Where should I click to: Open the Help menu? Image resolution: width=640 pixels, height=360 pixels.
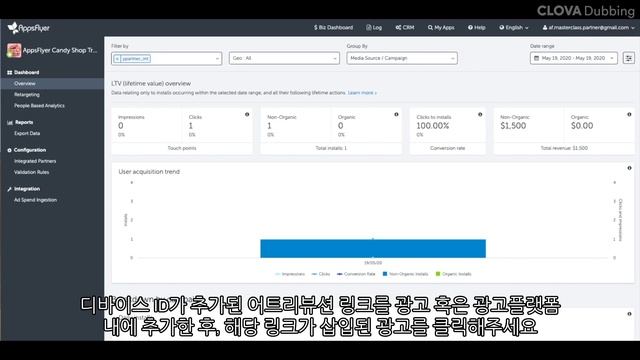point(476,27)
